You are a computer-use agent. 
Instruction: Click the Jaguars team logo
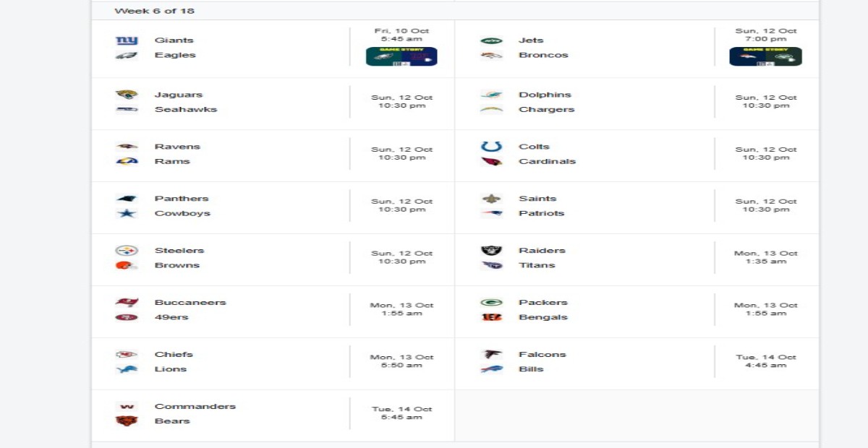(x=127, y=95)
